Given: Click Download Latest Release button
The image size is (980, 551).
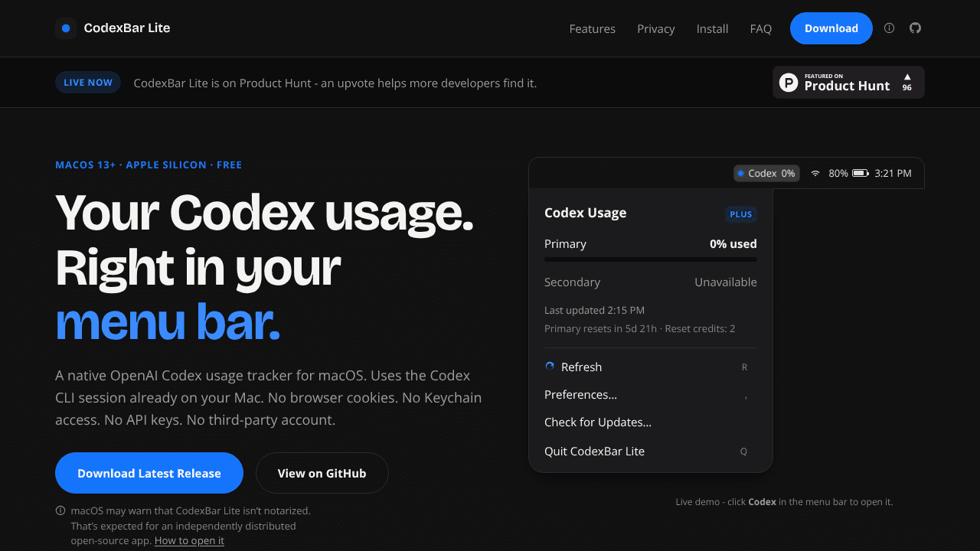Looking at the screenshot, I should point(149,473).
